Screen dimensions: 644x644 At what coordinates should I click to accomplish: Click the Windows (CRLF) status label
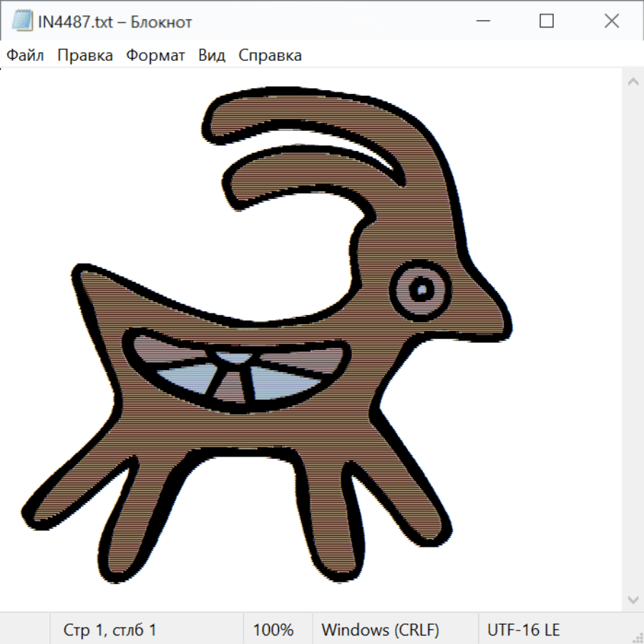pyautogui.click(x=380, y=630)
